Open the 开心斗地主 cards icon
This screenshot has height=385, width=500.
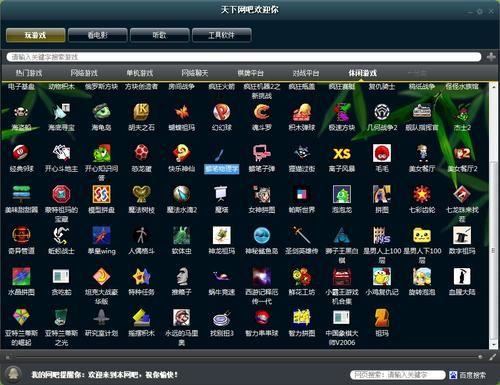pos(61,153)
